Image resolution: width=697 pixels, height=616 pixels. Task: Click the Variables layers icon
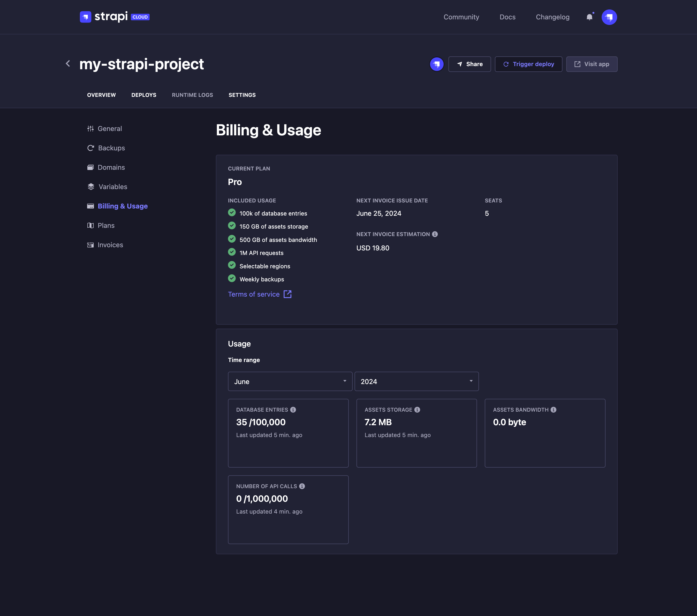(x=90, y=187)
